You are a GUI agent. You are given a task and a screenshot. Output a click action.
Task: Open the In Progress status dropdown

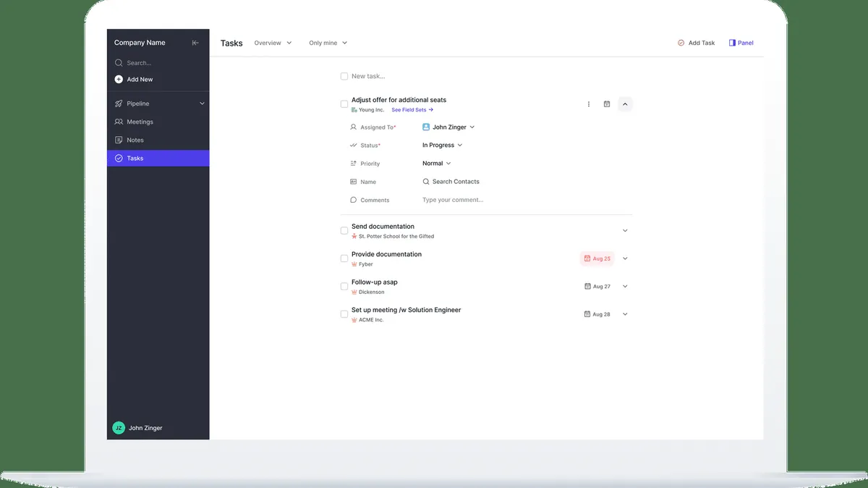click(x=442, y=146)
